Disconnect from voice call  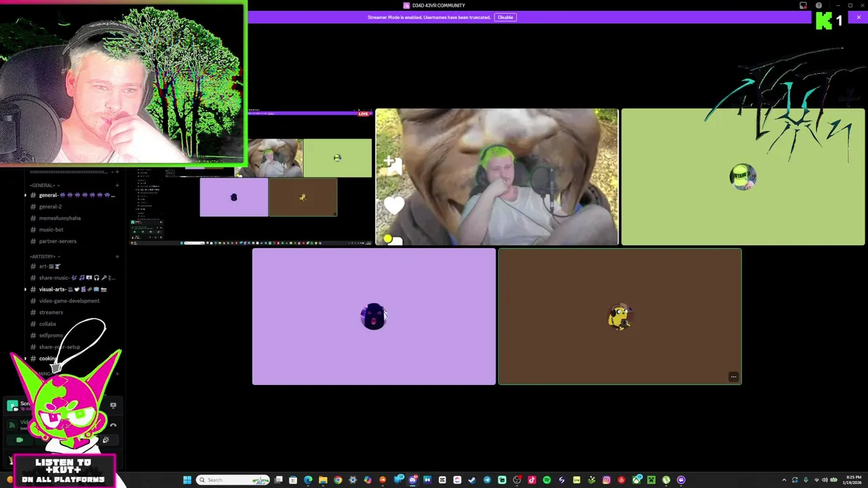[x=113, y=426]
